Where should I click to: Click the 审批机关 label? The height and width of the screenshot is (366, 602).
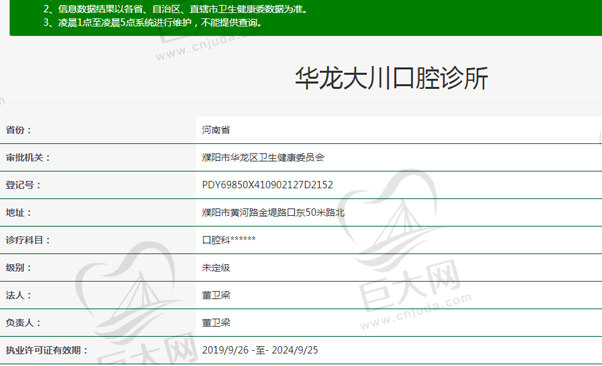tap(28, 157)
